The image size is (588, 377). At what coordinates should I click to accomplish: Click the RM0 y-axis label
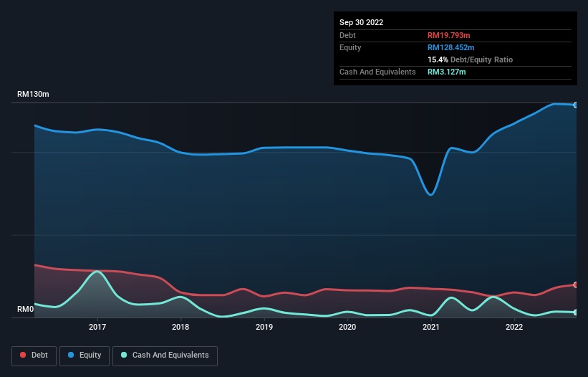pos(25,310)
